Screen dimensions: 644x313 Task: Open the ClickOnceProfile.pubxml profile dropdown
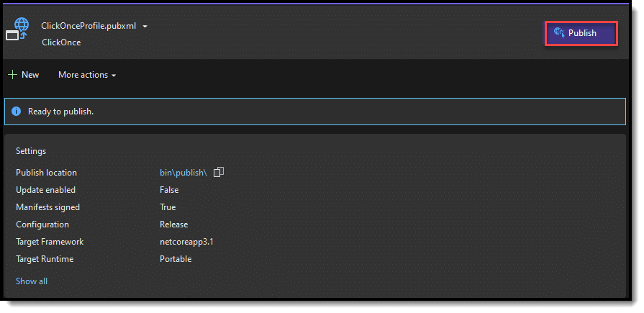[x=94, y=26]
